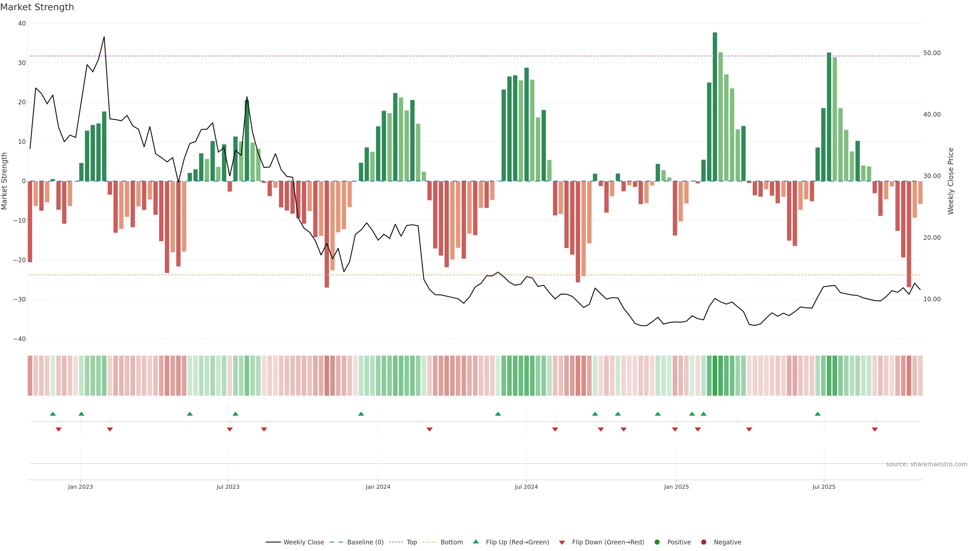Click the Positive green circle legend icon

(657, 542)
